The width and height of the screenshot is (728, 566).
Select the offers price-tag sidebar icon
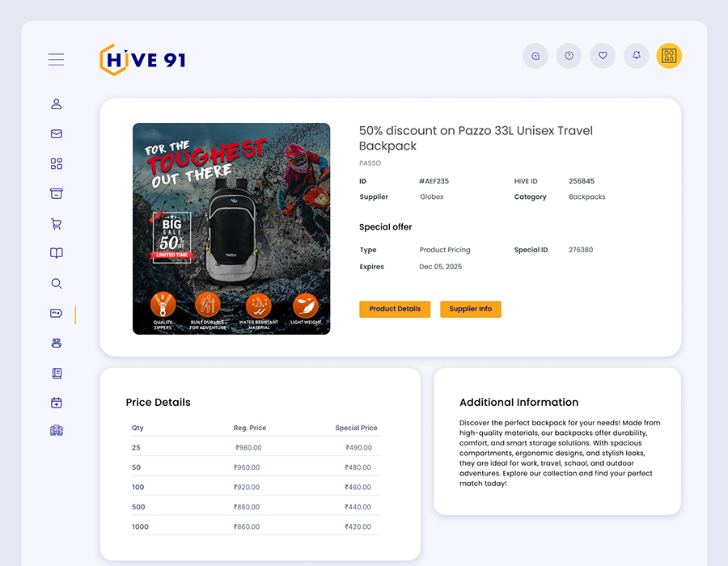pyautogui.click(x=56, y=313)
